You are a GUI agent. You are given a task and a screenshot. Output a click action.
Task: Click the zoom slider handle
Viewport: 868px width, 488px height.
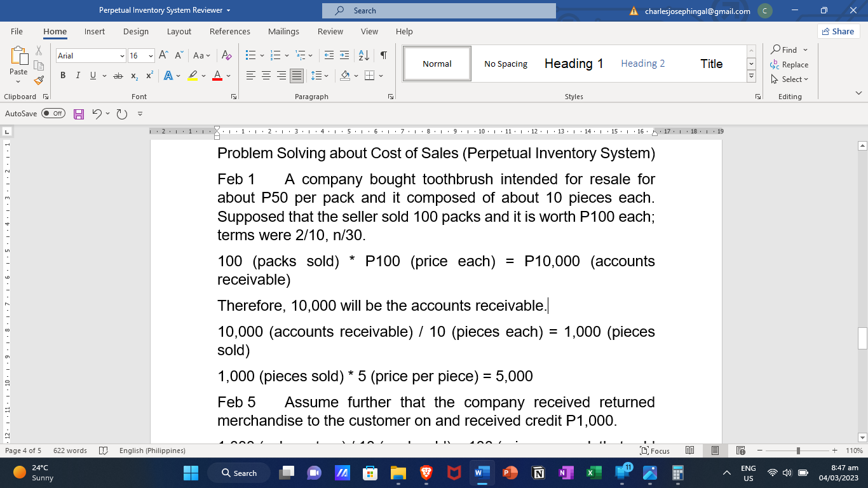pyautogui.click(x=798, y=451)
